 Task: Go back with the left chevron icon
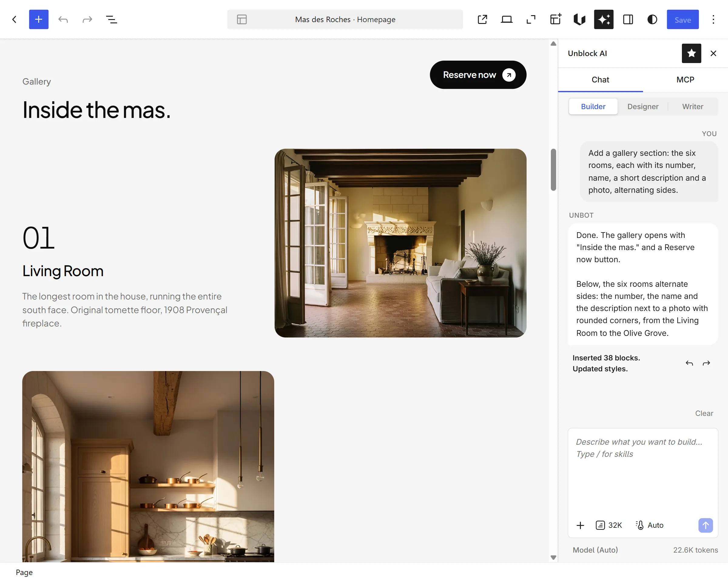14,20
